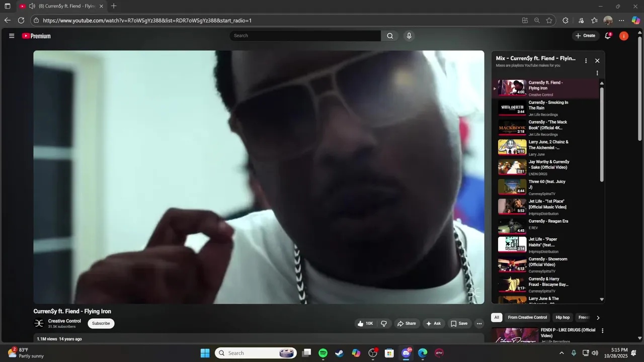This screenshot has height=362, width=644.
Task: Click the browser address bar URL
Action: [x=147, y=21]
